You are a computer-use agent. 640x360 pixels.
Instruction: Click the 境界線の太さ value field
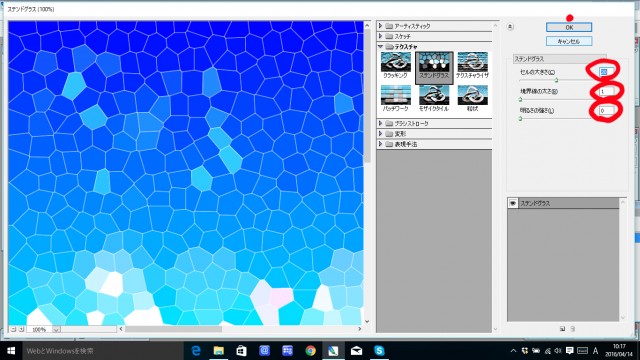click(x=607, y=91)
